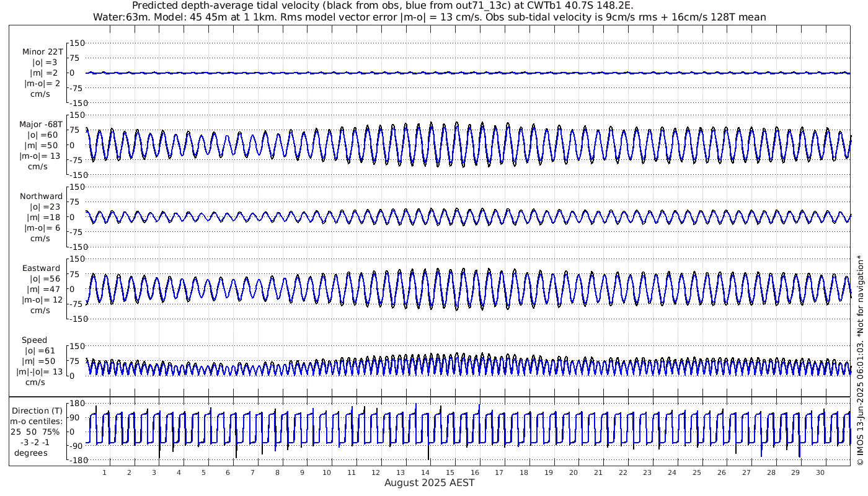The width and height of the screenshot is (868, 496).
Task: Click day 30 on the time axis
Action: point(820,472)
